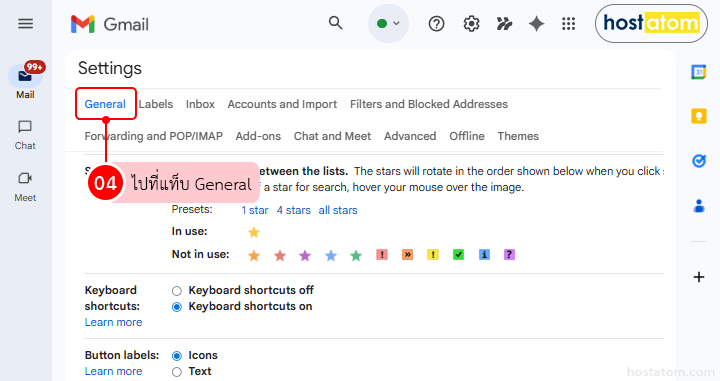Open Learn more under Keyboard shortcuts
The width and height of the screenshot is (720, 381).
click(113, 322)
